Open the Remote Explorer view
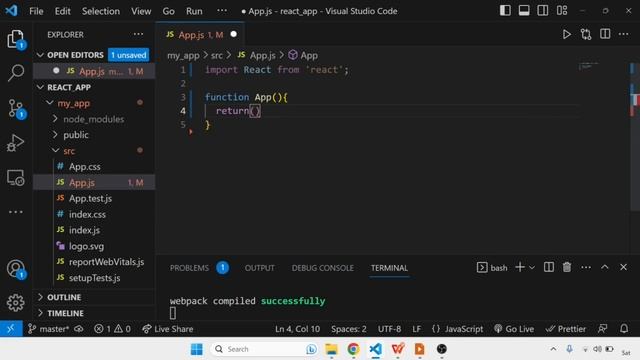Screen dimensions: 640x360 click(16, 178)
